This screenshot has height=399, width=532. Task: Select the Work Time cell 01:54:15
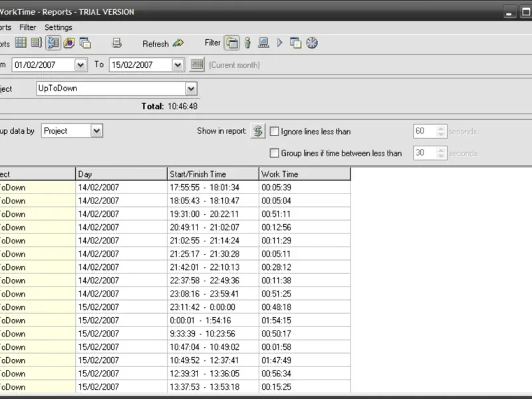pyautogui.click(x=305, y=321)
